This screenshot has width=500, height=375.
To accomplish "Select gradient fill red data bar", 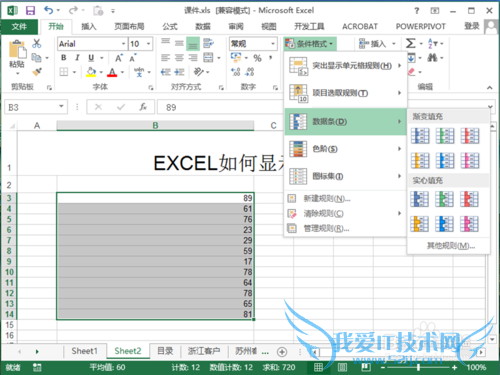I will (x=470, y=136).
